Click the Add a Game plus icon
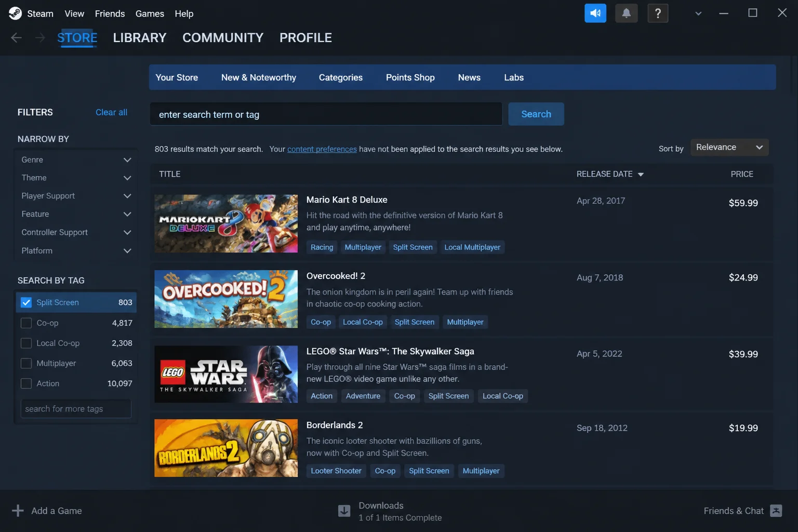This screenshot has width=798, height=532. [18, 511]
